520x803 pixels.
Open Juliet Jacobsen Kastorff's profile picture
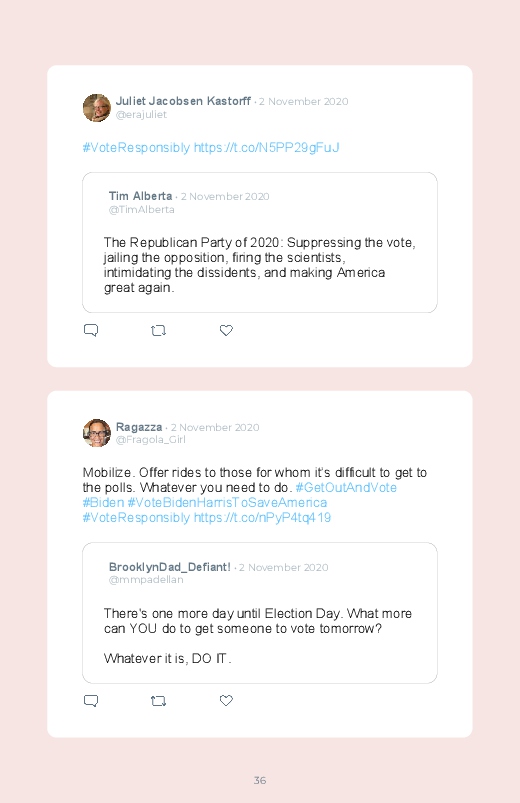[x=97, y=108]
